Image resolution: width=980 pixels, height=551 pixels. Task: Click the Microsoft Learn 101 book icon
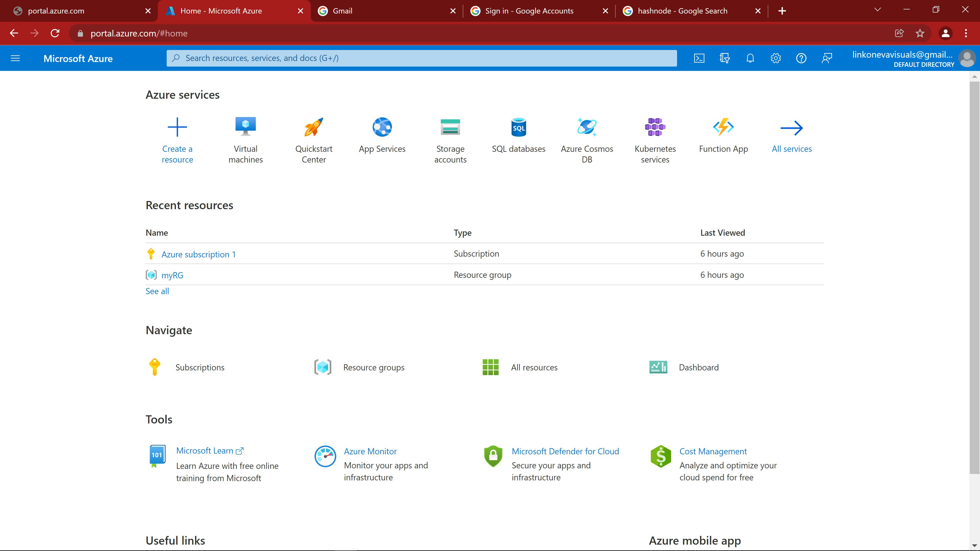pyautogui.click(x=157, y=456)
